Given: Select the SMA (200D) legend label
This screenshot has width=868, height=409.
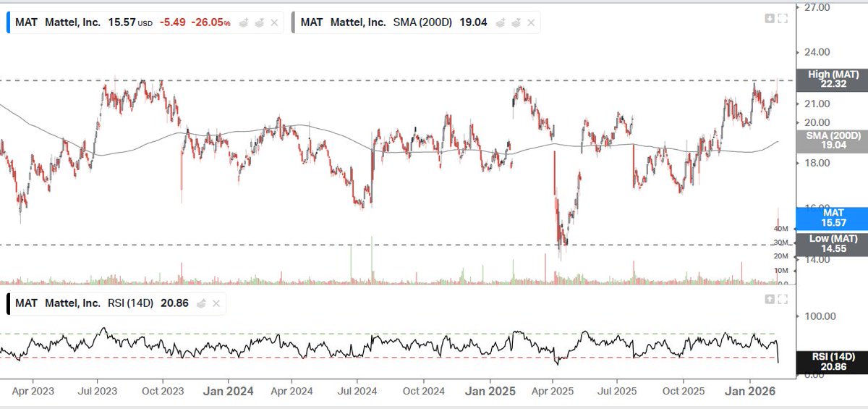Looking at the screenshot, I should [423, 22].
